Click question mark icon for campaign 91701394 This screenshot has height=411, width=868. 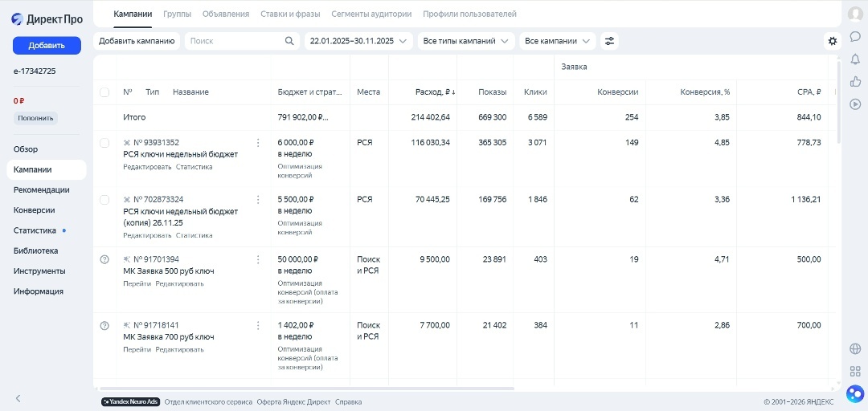pyautogui.click(x=104, y=259)
